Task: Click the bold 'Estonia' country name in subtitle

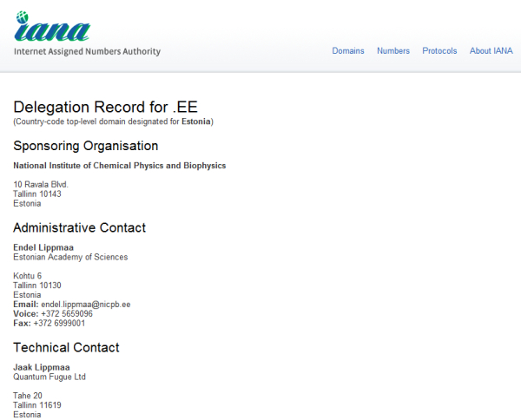Action: coord(196,121)
